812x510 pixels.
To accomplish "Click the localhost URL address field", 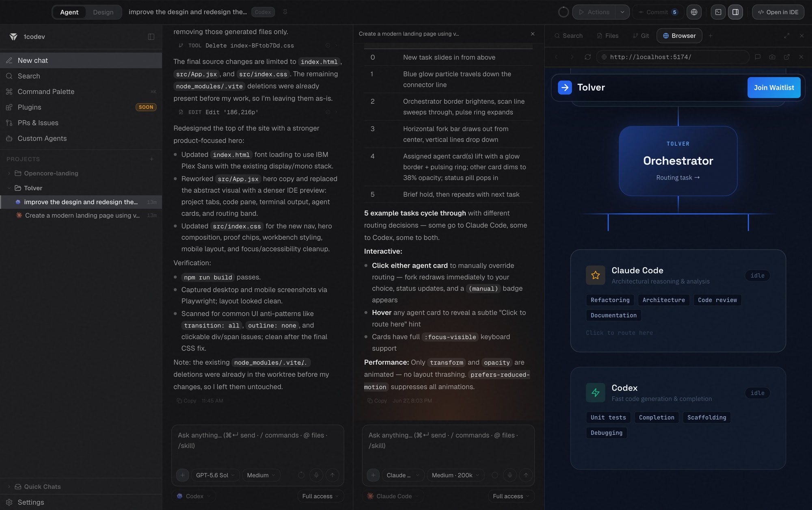I will click(x=673, y=57).
